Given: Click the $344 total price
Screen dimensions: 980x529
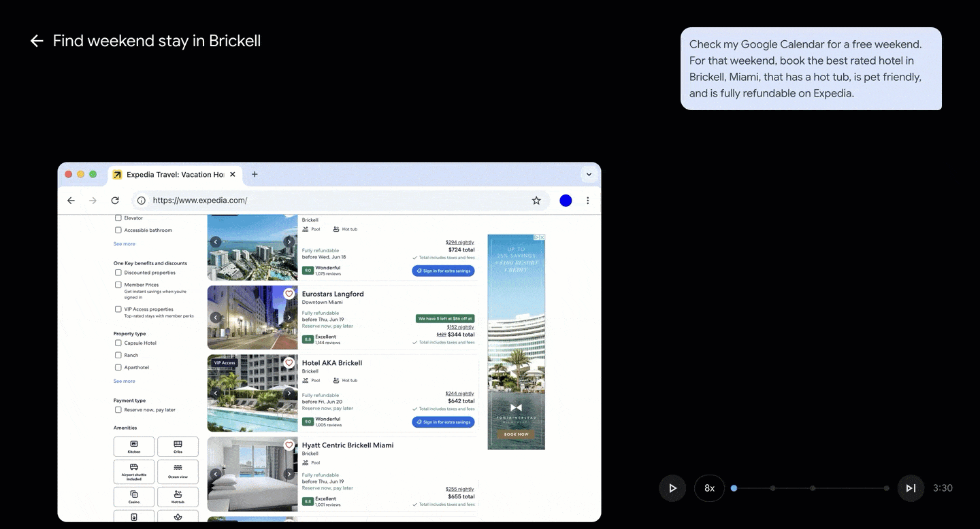Looking at the screenshot, I should point(461,335).
